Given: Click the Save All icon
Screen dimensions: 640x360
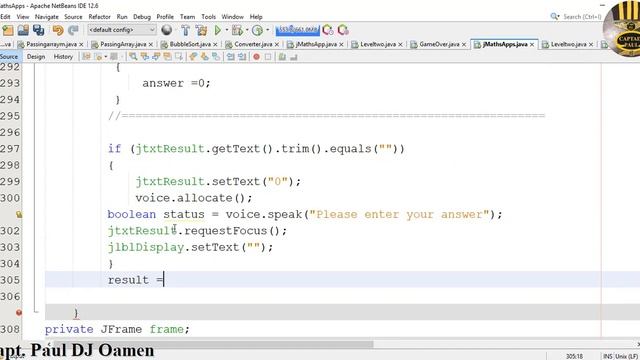Looking at the screenshot, I should 38,30.
